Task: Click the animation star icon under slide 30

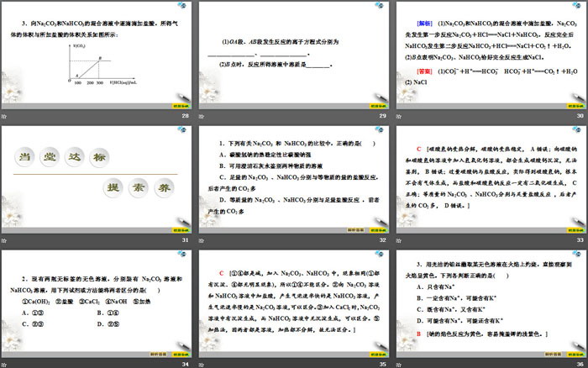Action: pyautogui.click(x=399, y=116)
